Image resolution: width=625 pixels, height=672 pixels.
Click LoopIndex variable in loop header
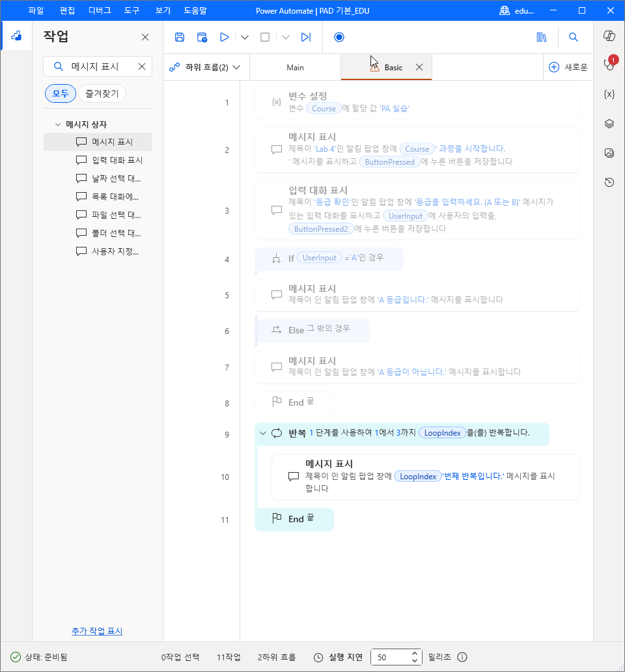[443, 433]
